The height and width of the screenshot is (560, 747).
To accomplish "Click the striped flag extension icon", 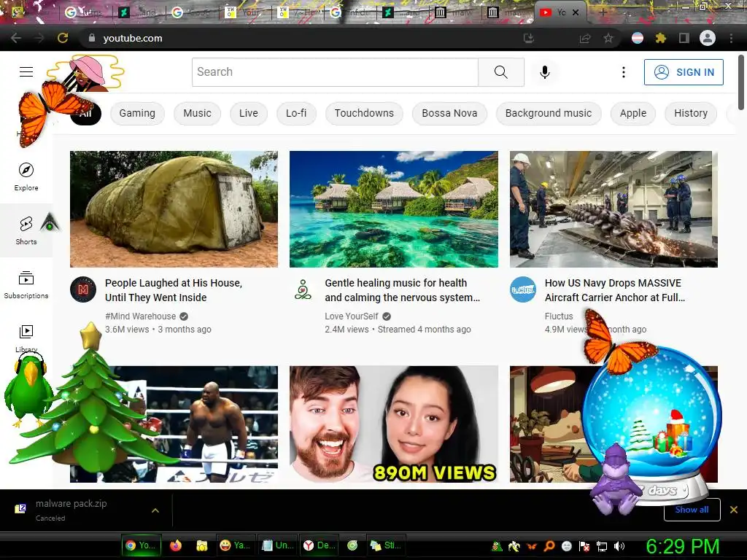I will pos(638,38).
